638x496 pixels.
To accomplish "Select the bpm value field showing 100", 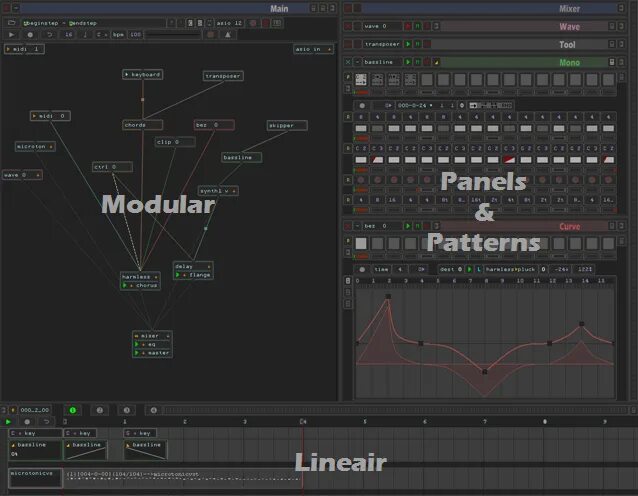I will tap(135, 35).
